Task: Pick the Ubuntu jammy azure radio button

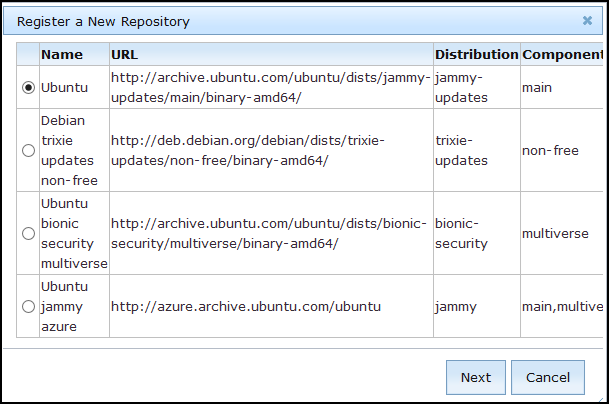Action: click(x=28, y=306)
